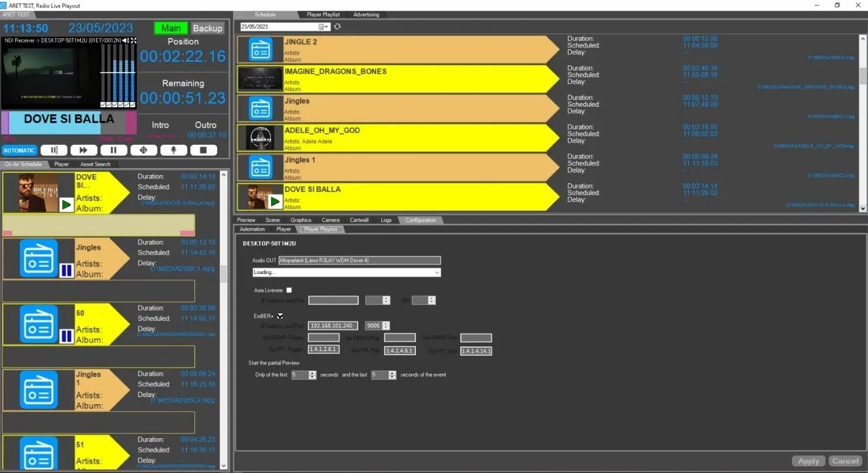Click the Apply button

[808, 461]
